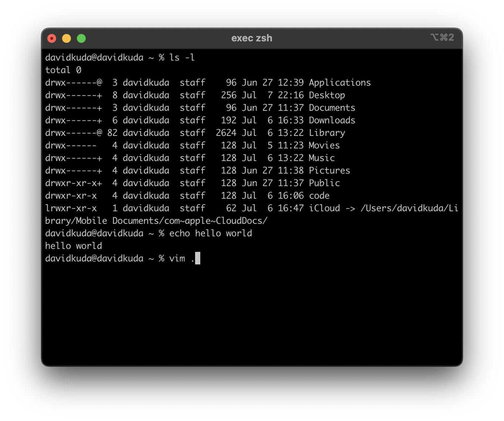Image resolution: width=504 pixels, height=421 pixels.
Task: Click the 'total 0' output line
Action: coord(63,70)
